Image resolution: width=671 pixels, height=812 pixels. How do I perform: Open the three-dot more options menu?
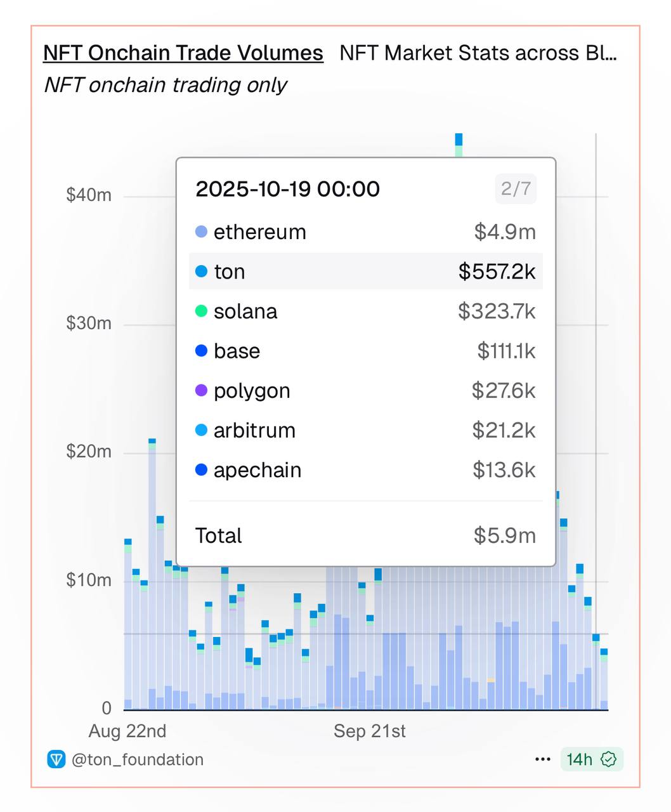pyautogui.click(x=542, y=759)
